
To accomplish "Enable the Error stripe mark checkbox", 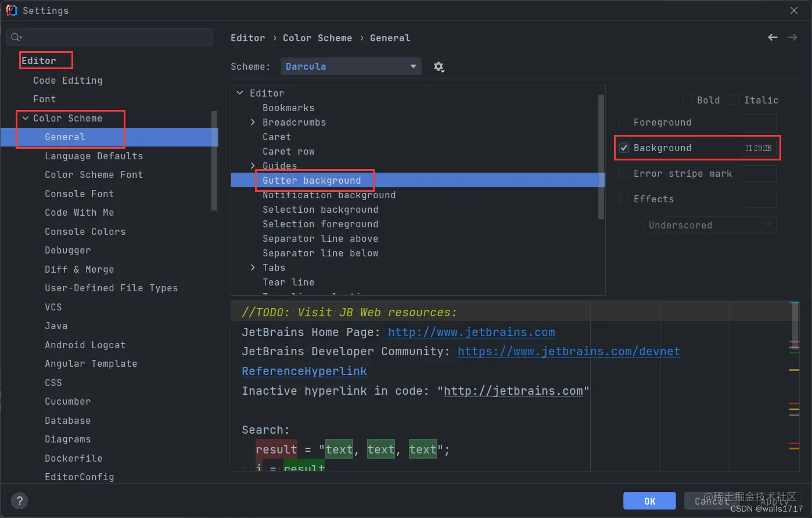I will tap(624, 173).
